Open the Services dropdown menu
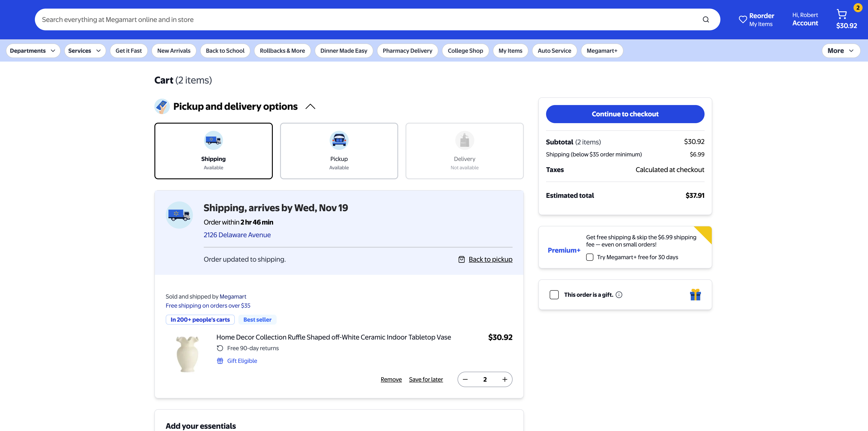868x431 pixels. click(85, 51)
